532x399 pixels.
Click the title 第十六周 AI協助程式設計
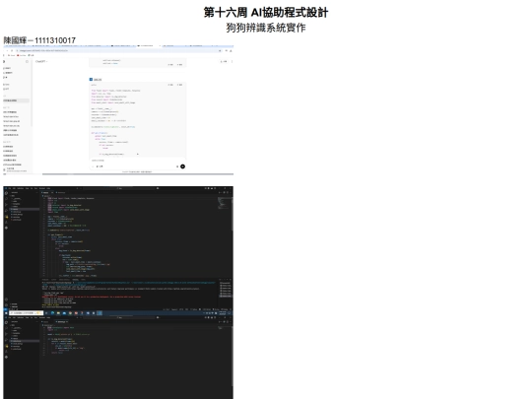[x=266, y=12]
